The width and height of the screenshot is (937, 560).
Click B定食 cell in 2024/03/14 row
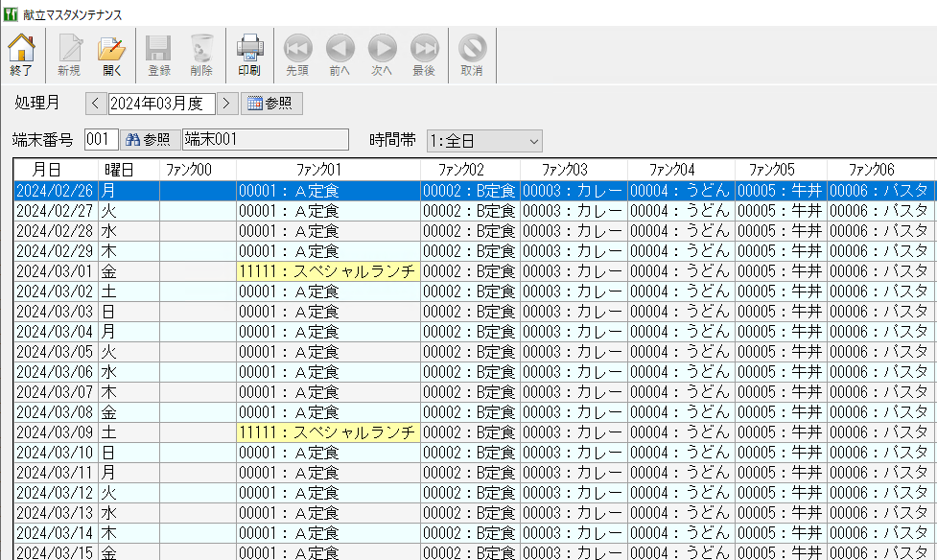pyautogui.click(x=470, y=532)
